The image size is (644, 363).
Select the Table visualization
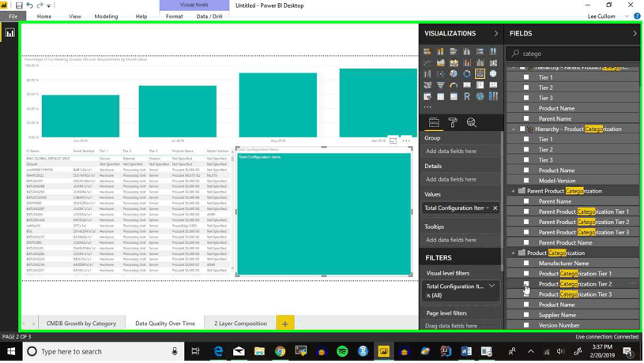440,97
